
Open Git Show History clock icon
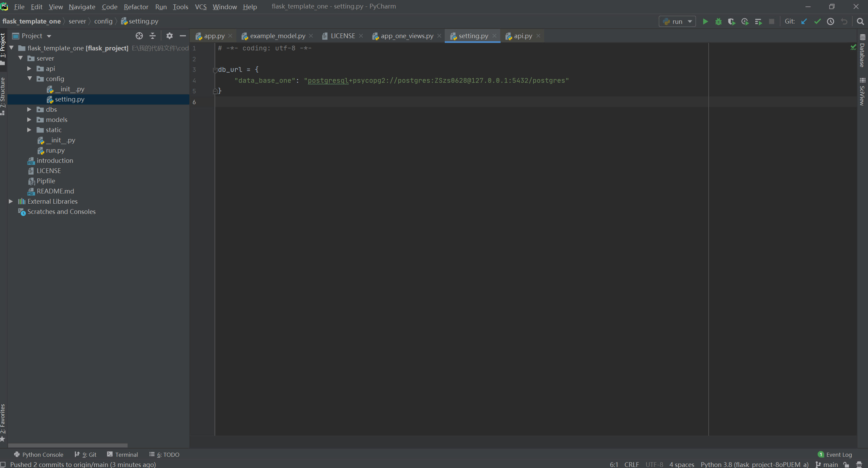pos(831,21)
